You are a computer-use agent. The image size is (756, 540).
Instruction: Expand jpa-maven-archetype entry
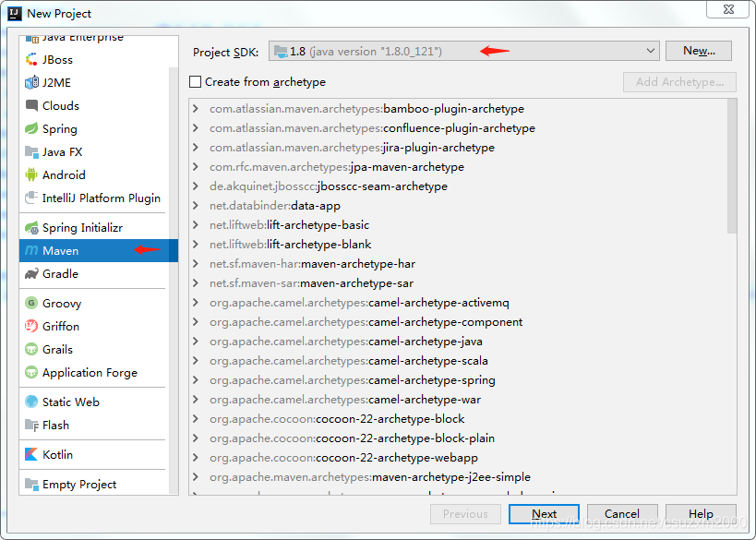click(196, 167)
